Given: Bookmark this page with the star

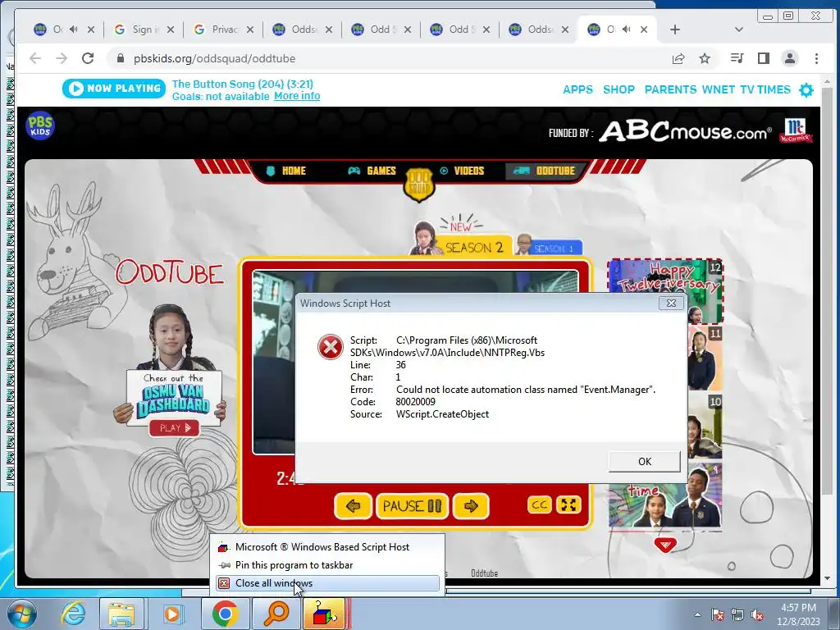Looking at the screenshot, I should click(705, 58).
